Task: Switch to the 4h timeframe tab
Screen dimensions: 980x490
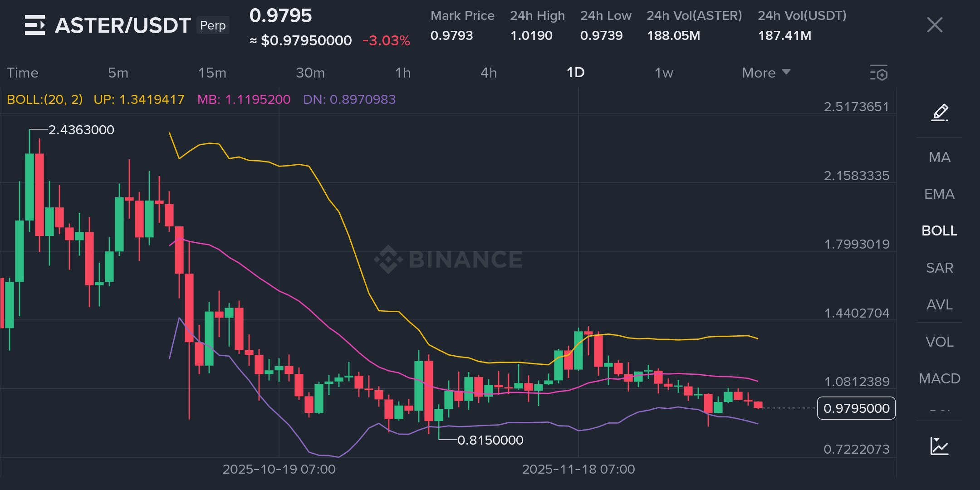Action: click(489, 73)
